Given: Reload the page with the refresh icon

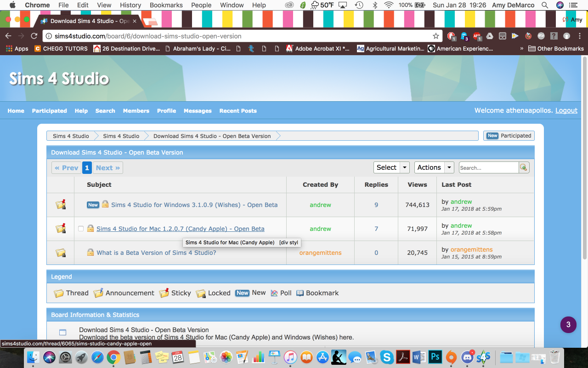Looking at the screenshot, I should (34, 36).
